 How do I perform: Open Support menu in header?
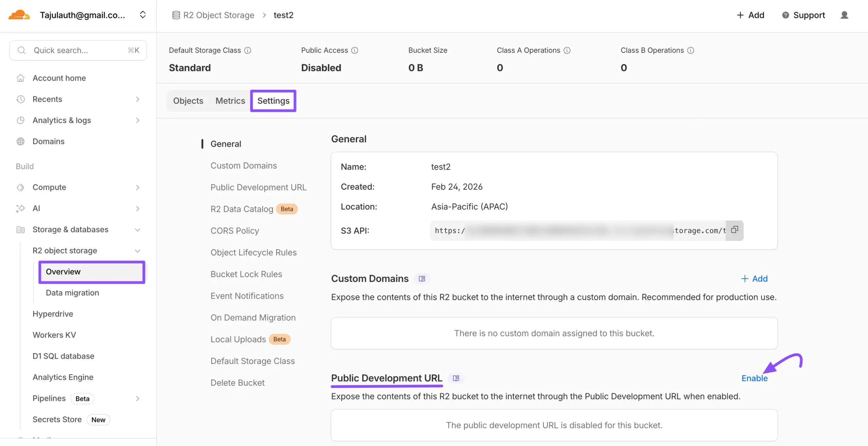tap(804, 15)
